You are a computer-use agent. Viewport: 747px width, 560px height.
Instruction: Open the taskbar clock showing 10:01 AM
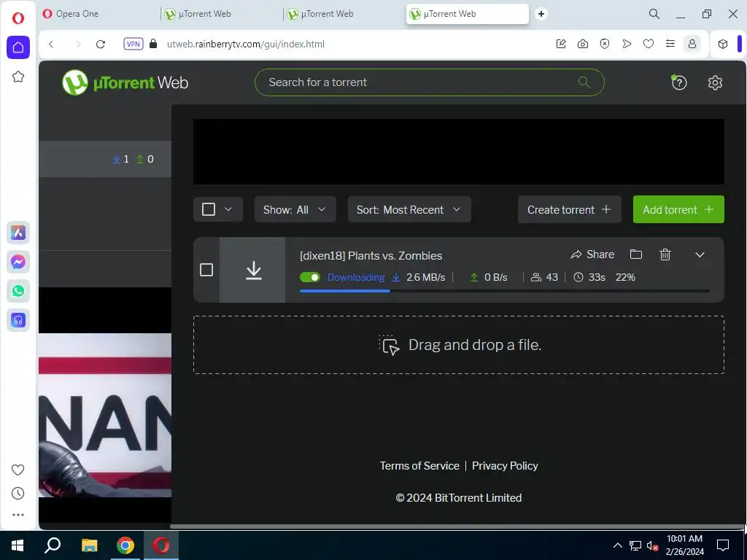(x=684, y=545)
